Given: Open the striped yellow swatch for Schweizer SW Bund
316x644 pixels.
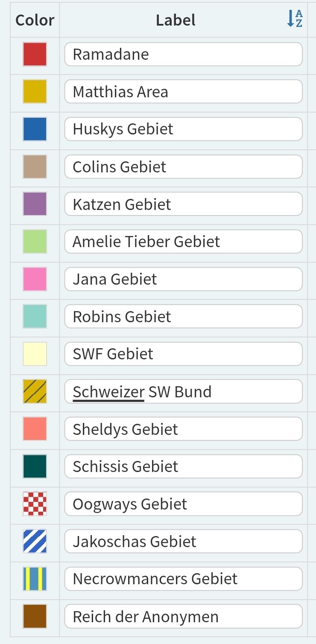Looking at the screenshot, I should [x=35, y=391].
